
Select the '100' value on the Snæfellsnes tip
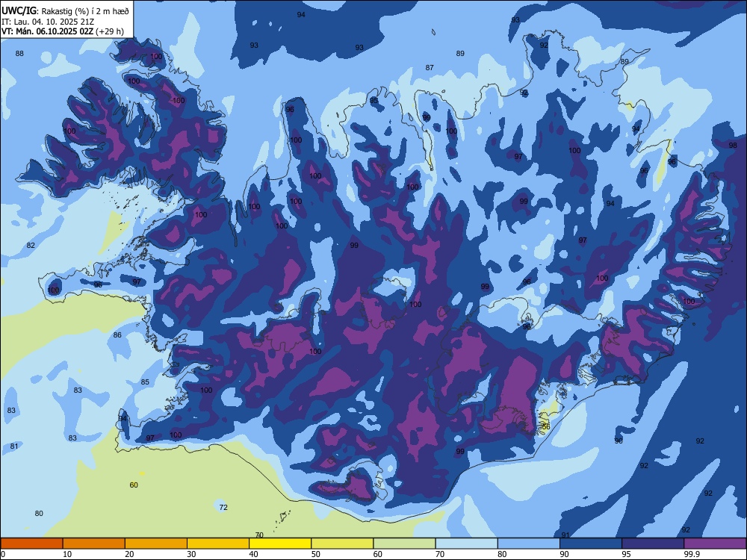pyautogui.click(x=53, y=290)
